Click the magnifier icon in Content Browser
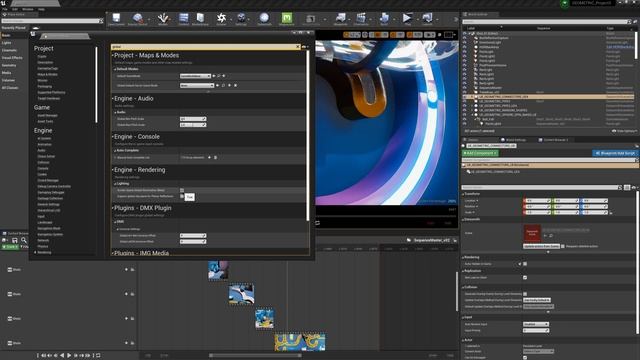Viewport: 640px width, 360px height. pos(24,240)
